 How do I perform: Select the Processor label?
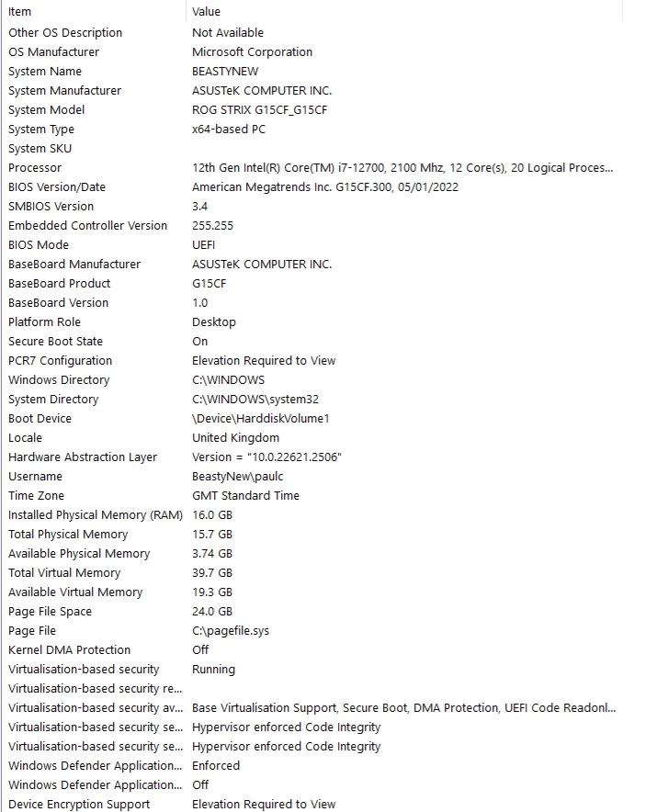(35, 168)
